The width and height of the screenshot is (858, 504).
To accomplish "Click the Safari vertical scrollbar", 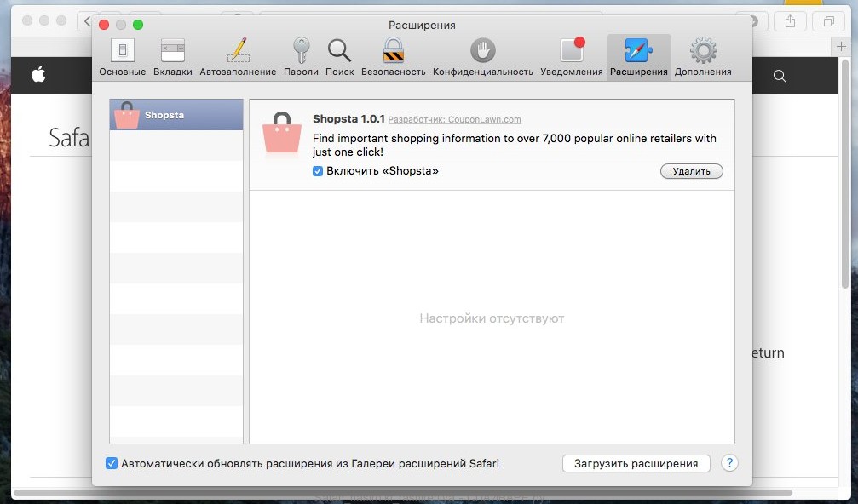I will (845, 175).
